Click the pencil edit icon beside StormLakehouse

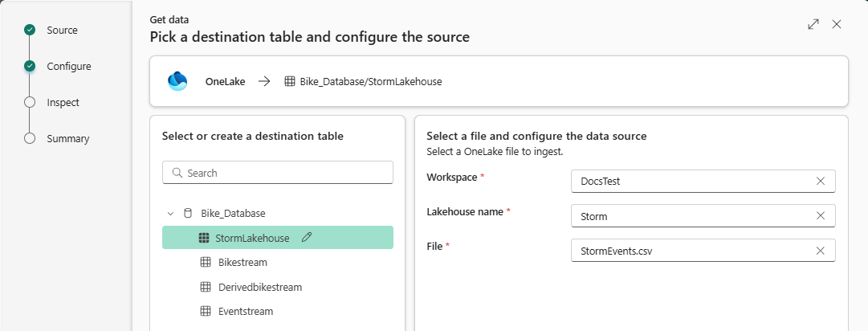[306, 238]
